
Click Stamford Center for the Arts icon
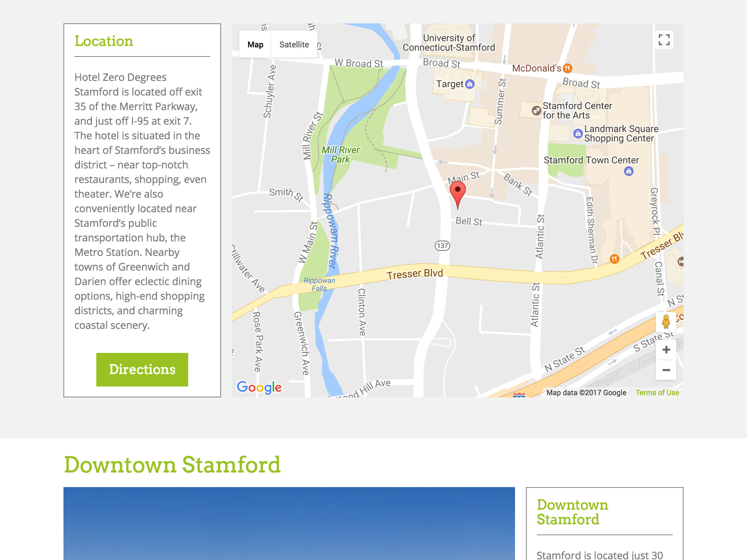pos(536,110)
